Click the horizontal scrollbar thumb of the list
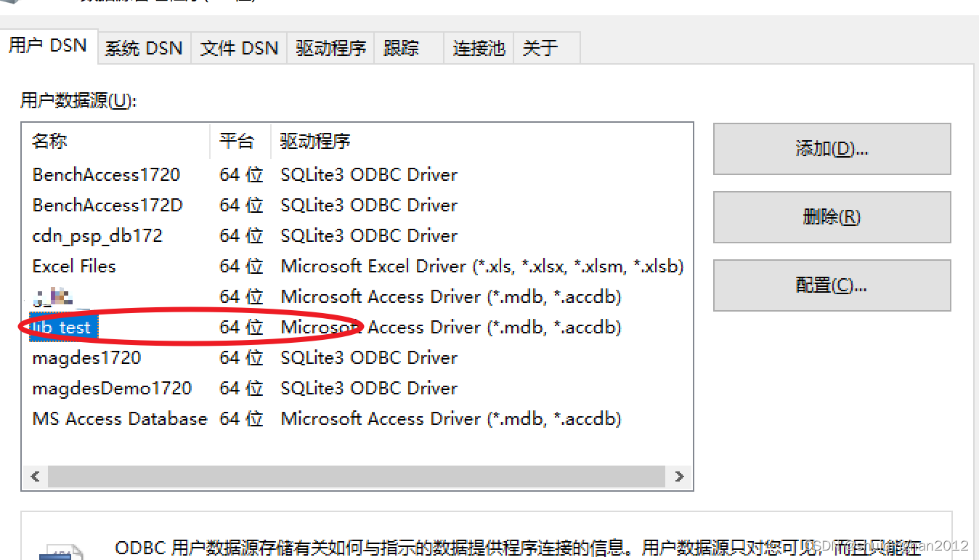This screenshot has width=979, height=560. pyautogui.click(x=356, y=476)
